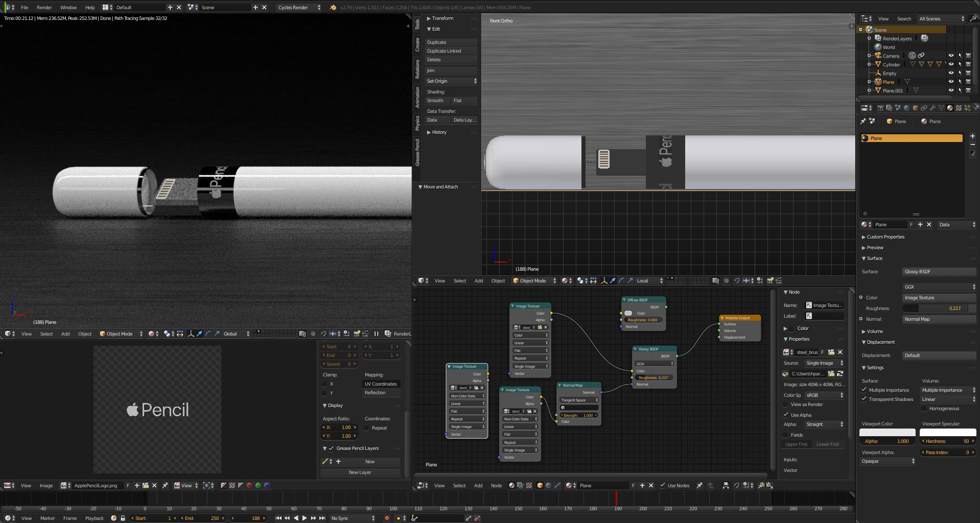The width and height of the screenshot is (980, 523).
Task: Click the Render camera properties tab
Action: pyautogui.click(x=880, y=108)
